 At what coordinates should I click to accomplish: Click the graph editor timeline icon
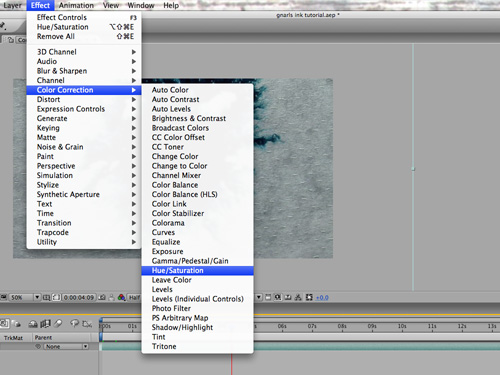(x=87, y=323)
